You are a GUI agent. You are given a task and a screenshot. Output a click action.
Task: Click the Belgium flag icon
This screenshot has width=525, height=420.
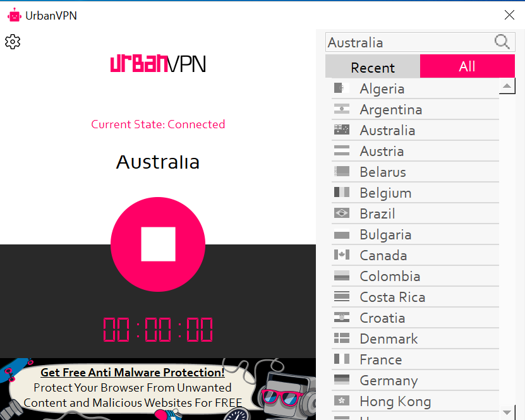click(342, 193)
